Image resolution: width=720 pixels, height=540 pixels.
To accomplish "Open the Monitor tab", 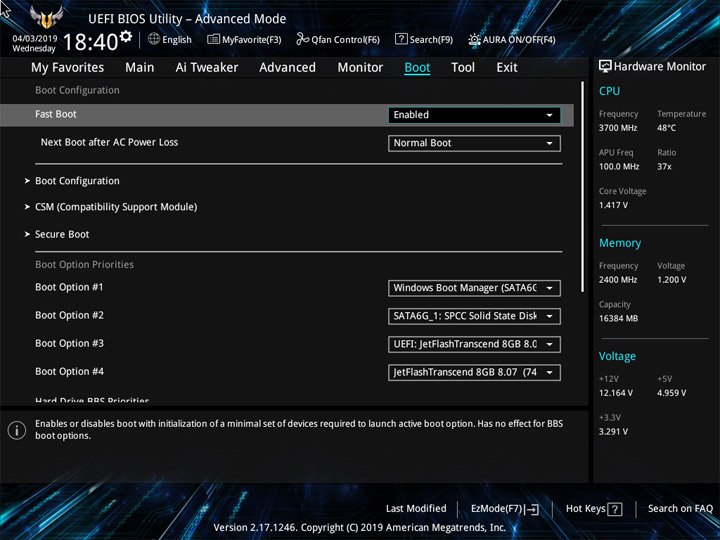I will click(360, 68).
